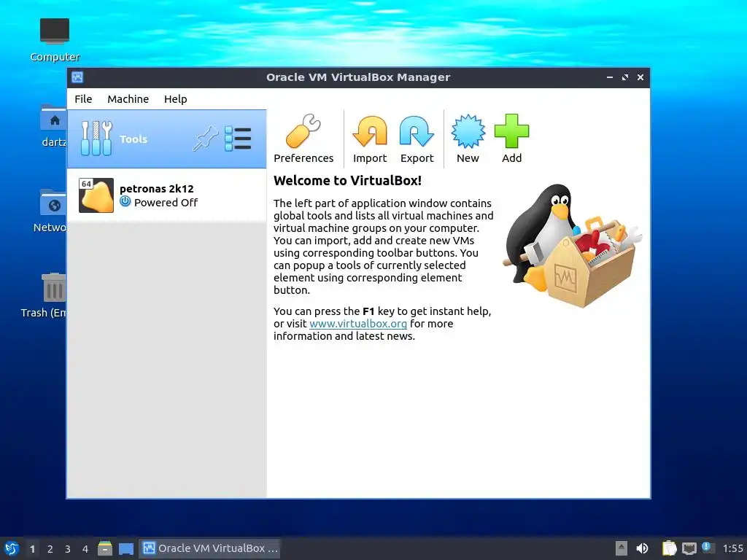Click the pin icon on Tools row
Screen dimensions: 747x560
(x=205, y=139)
